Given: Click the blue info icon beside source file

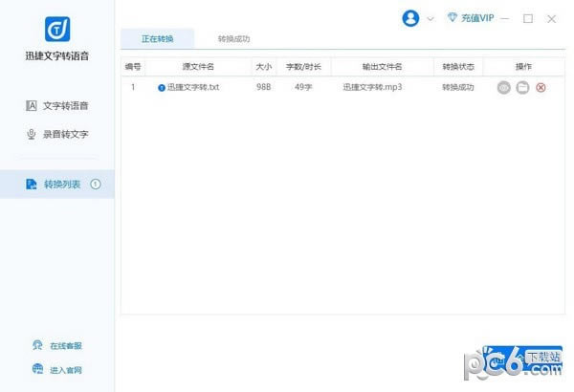Looking at the screenshot, I should coord(162,87).
